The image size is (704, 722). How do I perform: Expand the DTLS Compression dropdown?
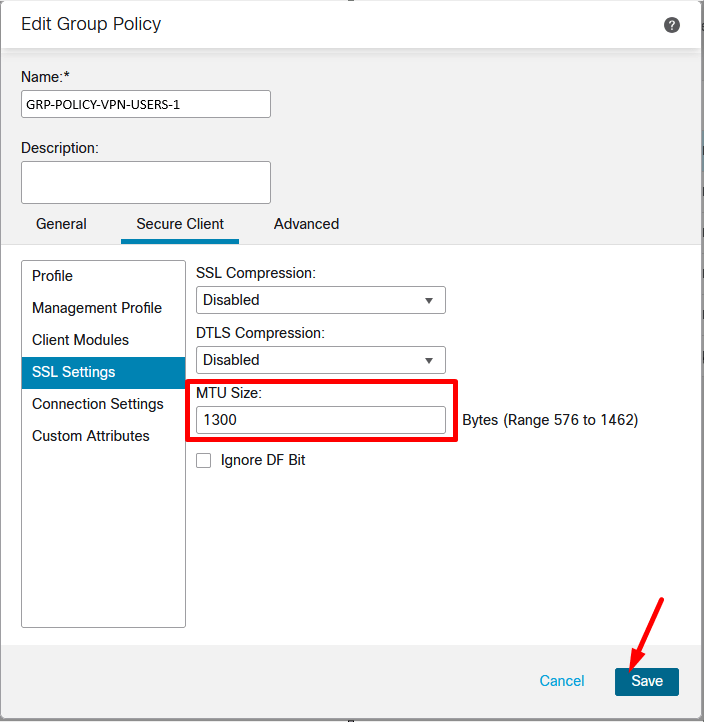(x=320, y=360)
